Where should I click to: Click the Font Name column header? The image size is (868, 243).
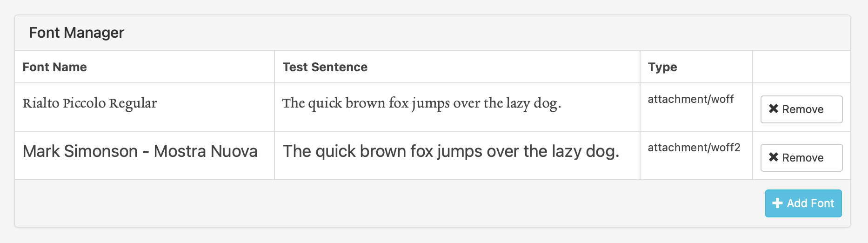point(55,67)
